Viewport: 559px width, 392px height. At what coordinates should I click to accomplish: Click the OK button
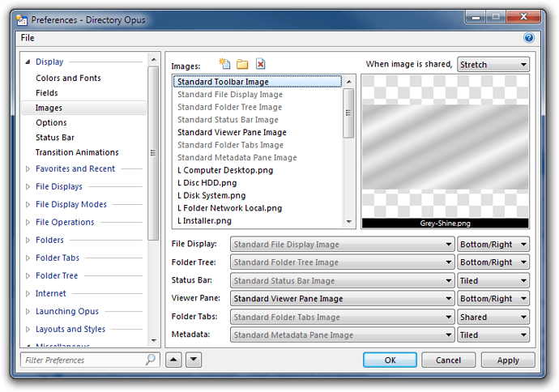(x=390, y=360)
